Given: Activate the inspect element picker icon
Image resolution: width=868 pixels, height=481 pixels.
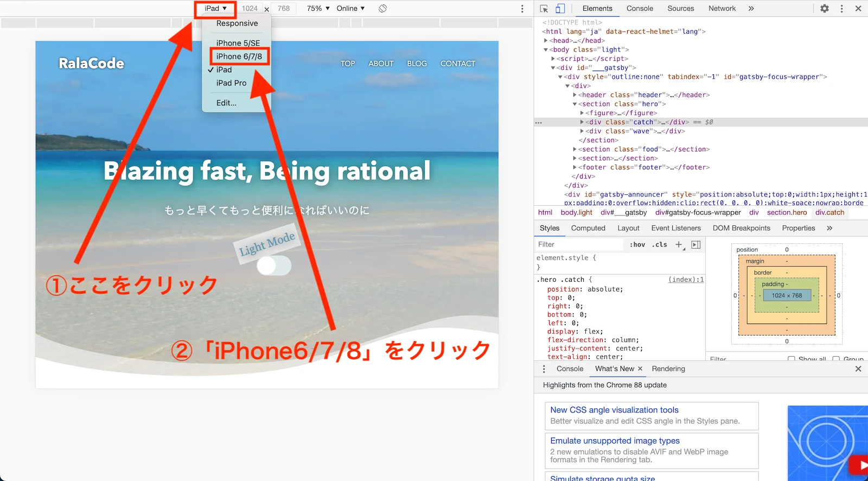Looking at the screenshot, I should 544,9.
